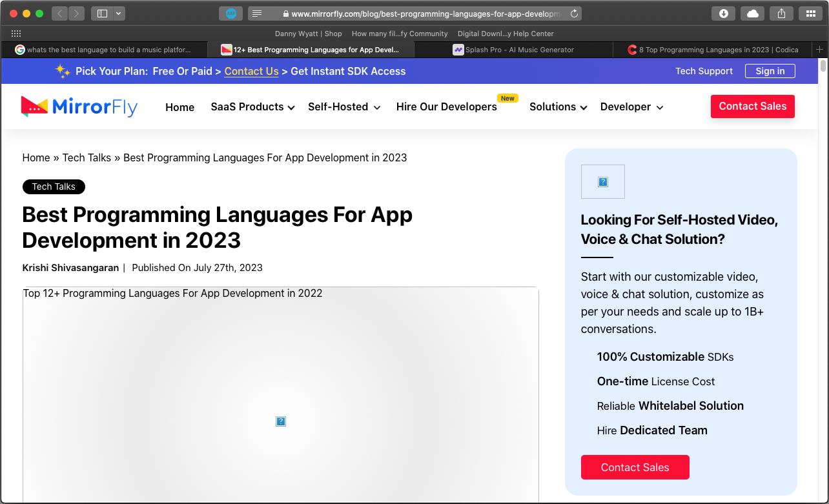
Task: Open Reader view icon in address bar
Action: (x=257, y=14)
